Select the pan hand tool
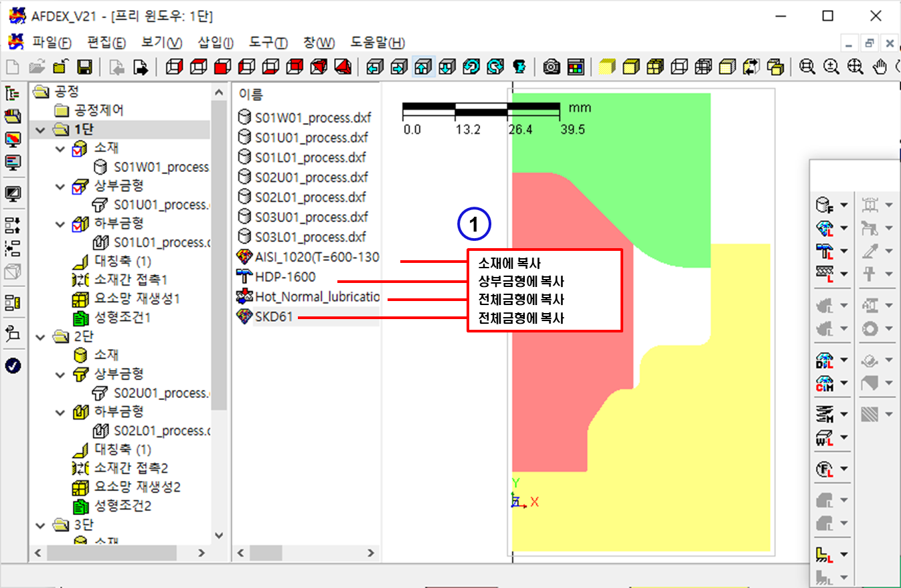The height and width of the screenshot is (588, 901). 881,67
